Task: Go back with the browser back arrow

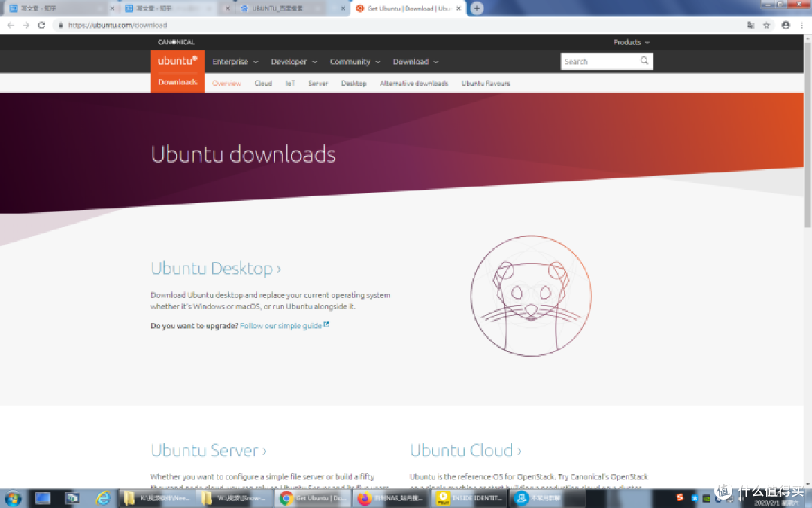Action: coord(11,25)
